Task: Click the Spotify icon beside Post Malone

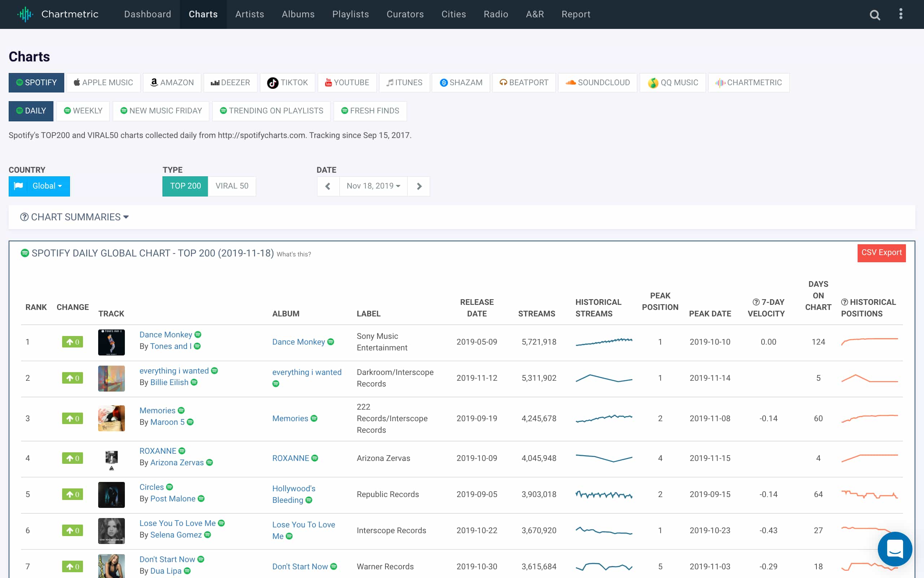Action: point(201,499)
